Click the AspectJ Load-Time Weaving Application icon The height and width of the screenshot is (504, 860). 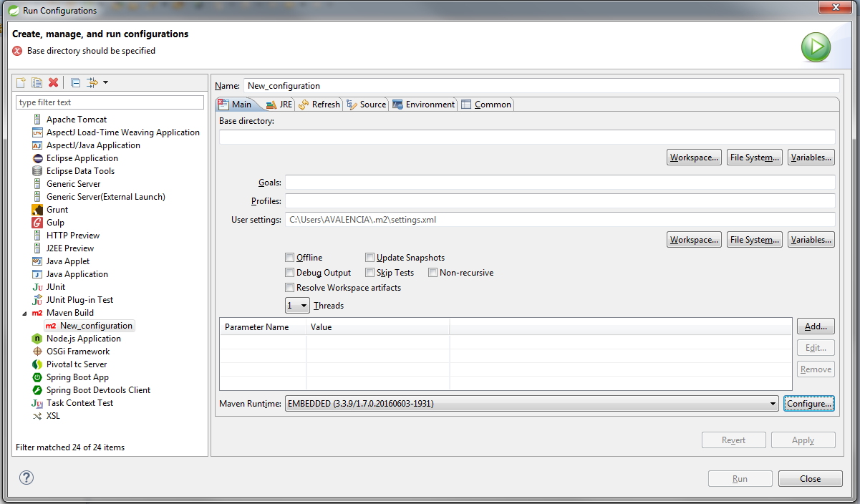pyautogui.click(x=38, y=132)
